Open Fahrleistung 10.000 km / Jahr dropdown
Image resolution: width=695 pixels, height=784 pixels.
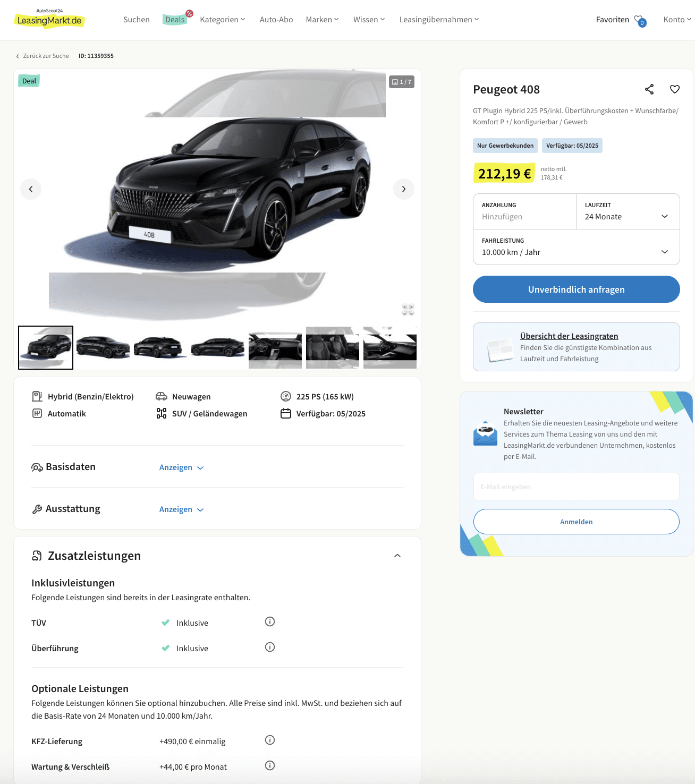(x=577, y=247)
